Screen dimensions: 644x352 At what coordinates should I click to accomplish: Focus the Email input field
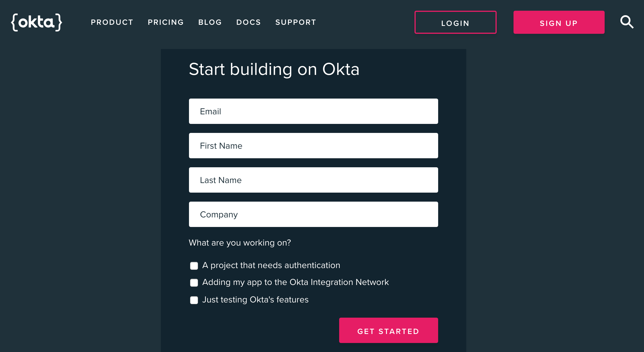click(x=313, y=112)
